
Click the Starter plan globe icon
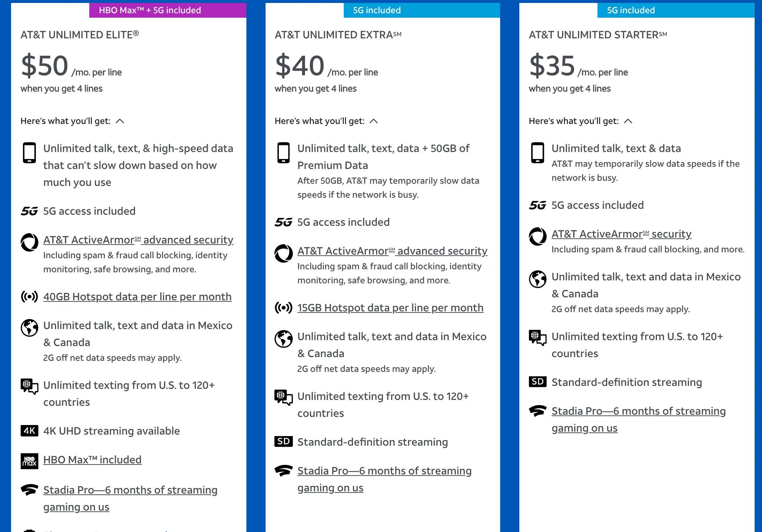tap(538, 279)
